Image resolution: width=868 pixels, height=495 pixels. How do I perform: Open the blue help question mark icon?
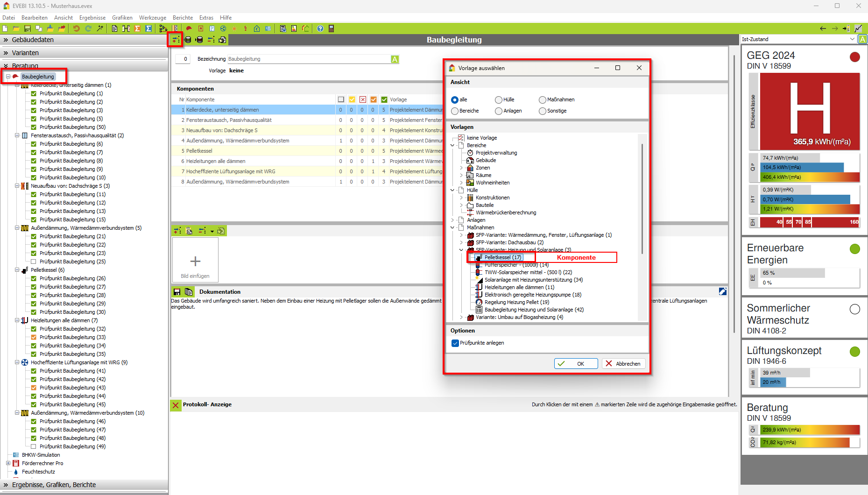[x=320, y=28]
